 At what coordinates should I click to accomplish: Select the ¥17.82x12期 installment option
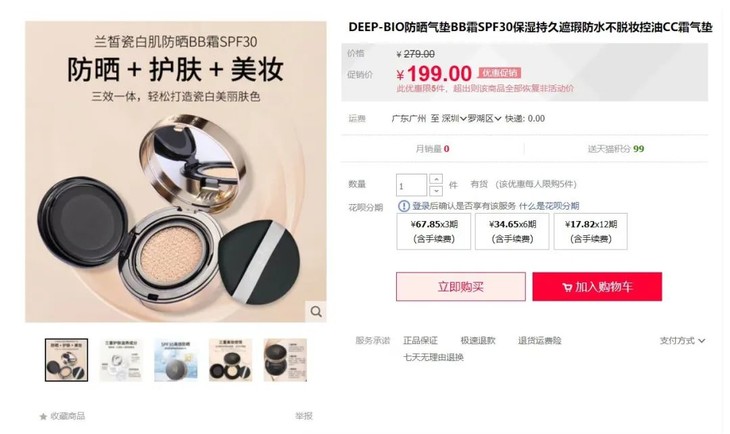pos(591,231)
